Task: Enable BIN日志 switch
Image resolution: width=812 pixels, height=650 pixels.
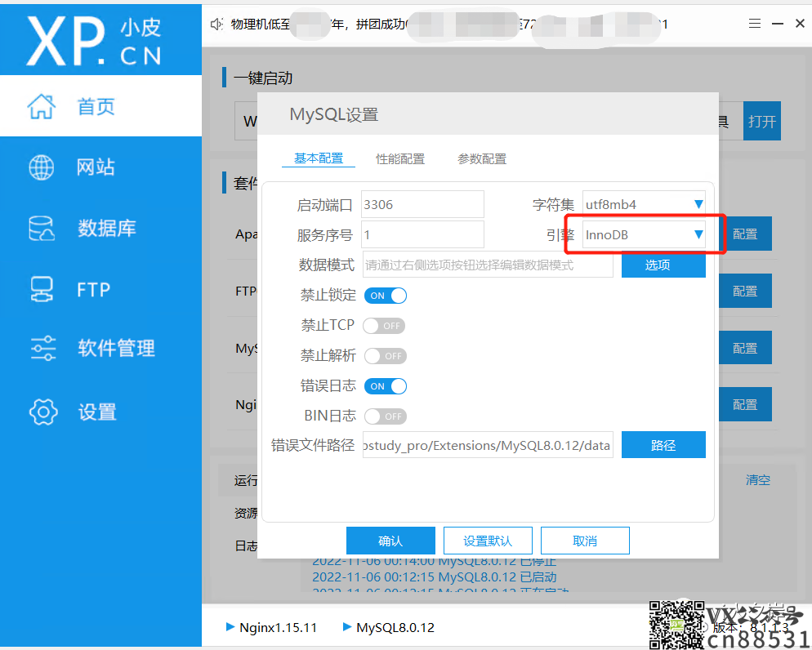Action: click(386, 416)
